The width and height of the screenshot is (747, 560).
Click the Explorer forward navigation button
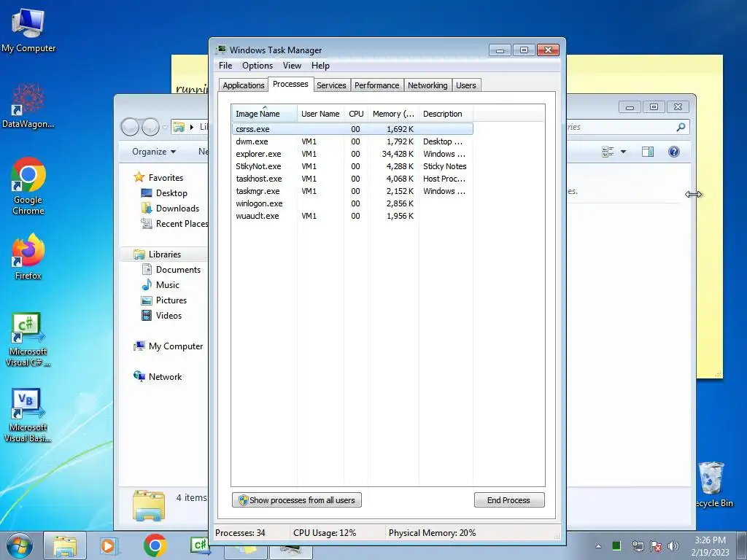[150, 127]
